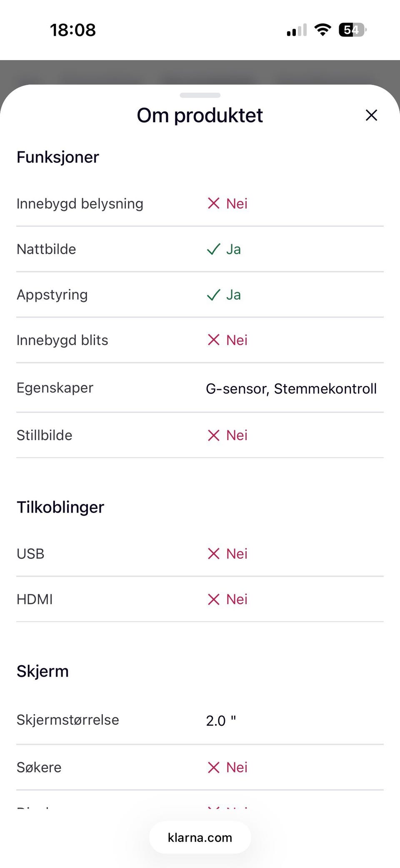
Task: Tap the Skjermstørrelse 2.0" value
Action: tap(221, 721)
